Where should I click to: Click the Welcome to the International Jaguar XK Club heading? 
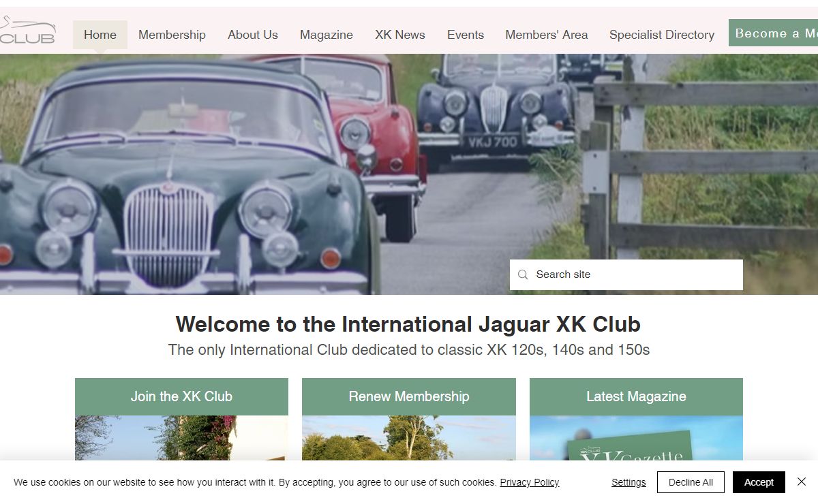click(408, 324)
